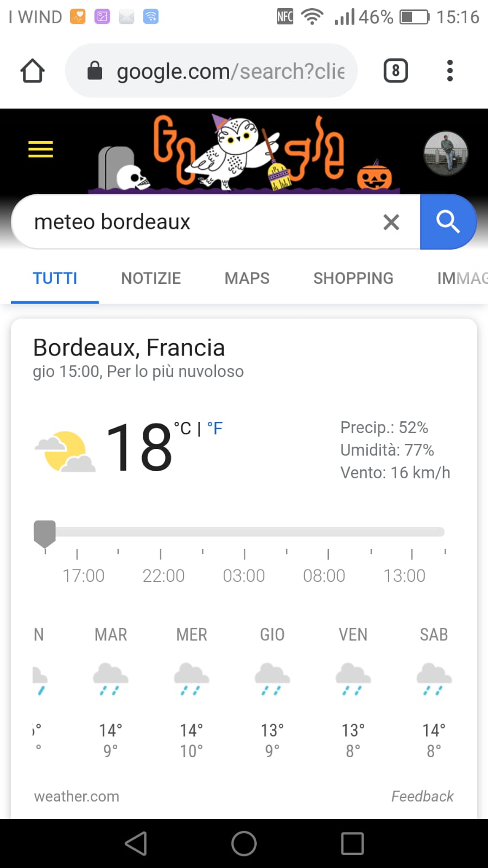Open Chrome's three-dot overflow menu
488x868 pixels.
click(449, 71)
